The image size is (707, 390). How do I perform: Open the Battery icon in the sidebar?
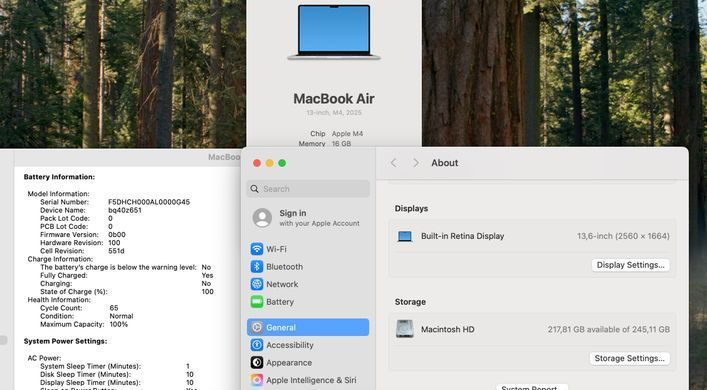[x=257, y=302]
